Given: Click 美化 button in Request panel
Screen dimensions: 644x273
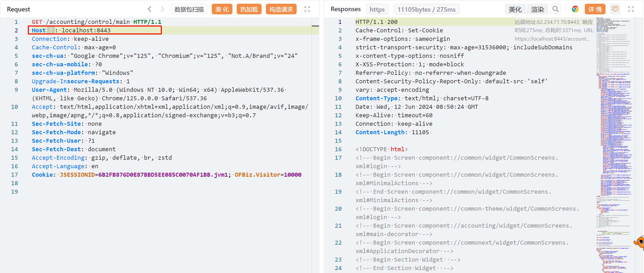Looking at the screenshot, I should 222,9.
